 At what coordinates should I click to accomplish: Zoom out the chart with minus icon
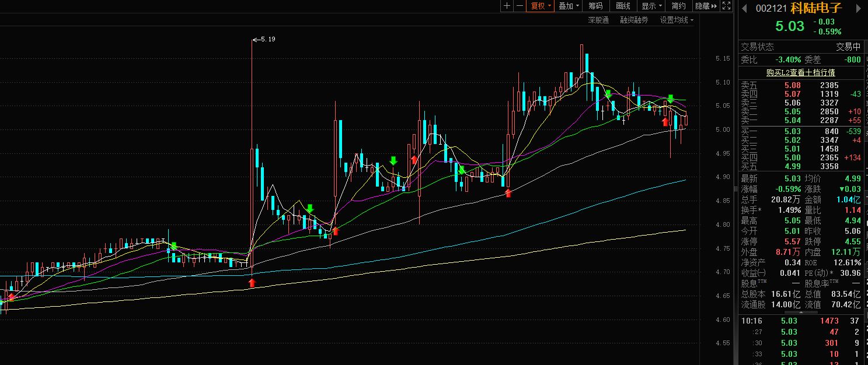[x=519, y=6]
